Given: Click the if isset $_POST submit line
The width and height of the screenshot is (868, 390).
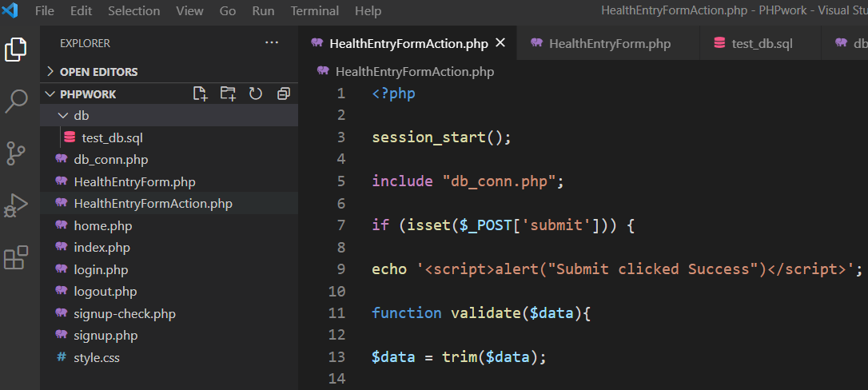Looking at the screenshot, I should point(503,225).
